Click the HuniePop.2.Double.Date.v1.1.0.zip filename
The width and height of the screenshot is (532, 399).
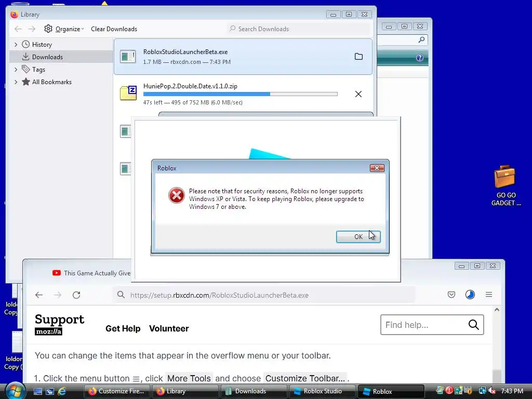tap(190, 86)
